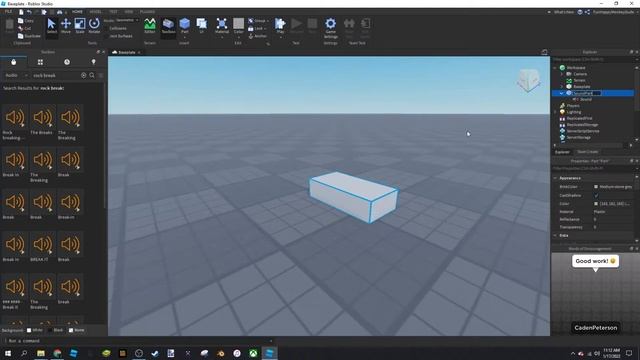The width and height of the screenshot is (640, 360).
Task: Open the Toolbox Marketplace tab
Action: point(13,62)
